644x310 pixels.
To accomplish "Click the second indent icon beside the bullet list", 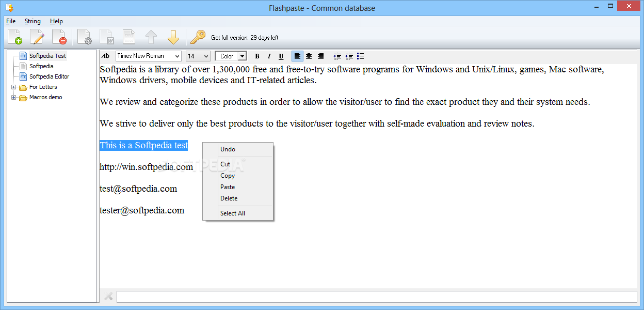I will pos(349,56).
